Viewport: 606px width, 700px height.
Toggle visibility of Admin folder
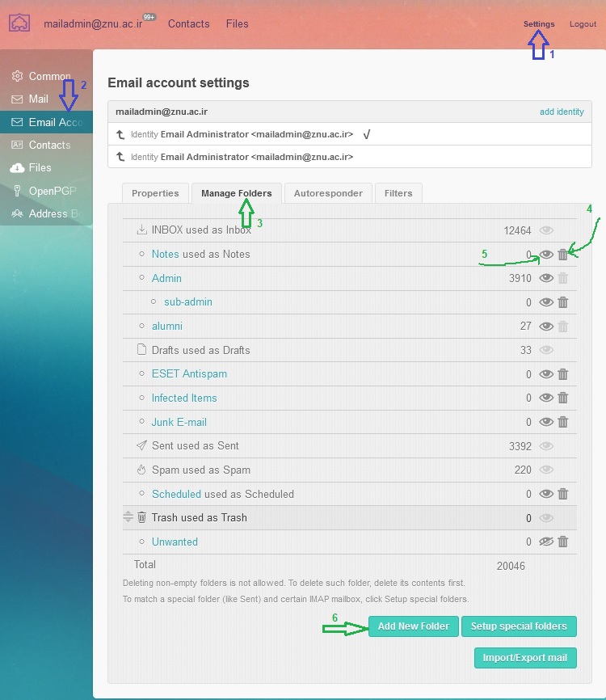pyautogui.click(x=546, y=278)
